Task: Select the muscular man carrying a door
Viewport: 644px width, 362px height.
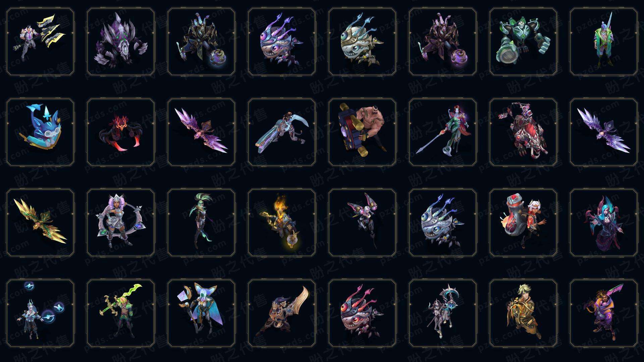Action: 362,132
